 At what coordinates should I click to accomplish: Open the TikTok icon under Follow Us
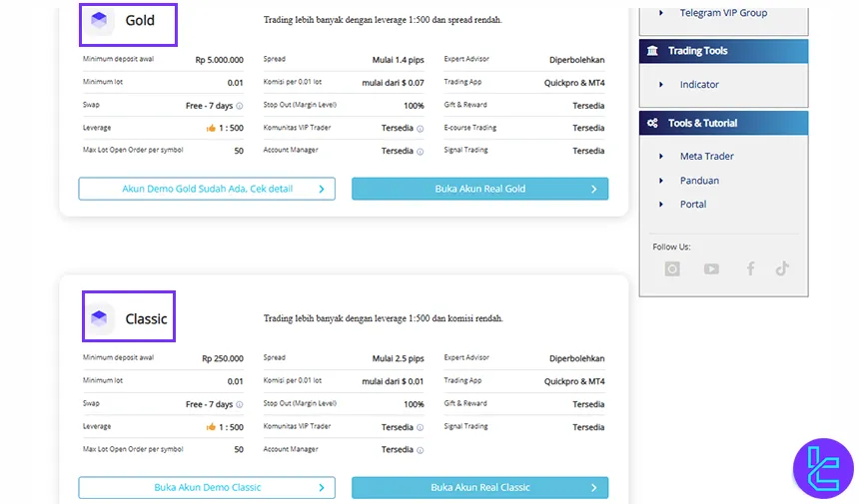[x=782, y=268]
